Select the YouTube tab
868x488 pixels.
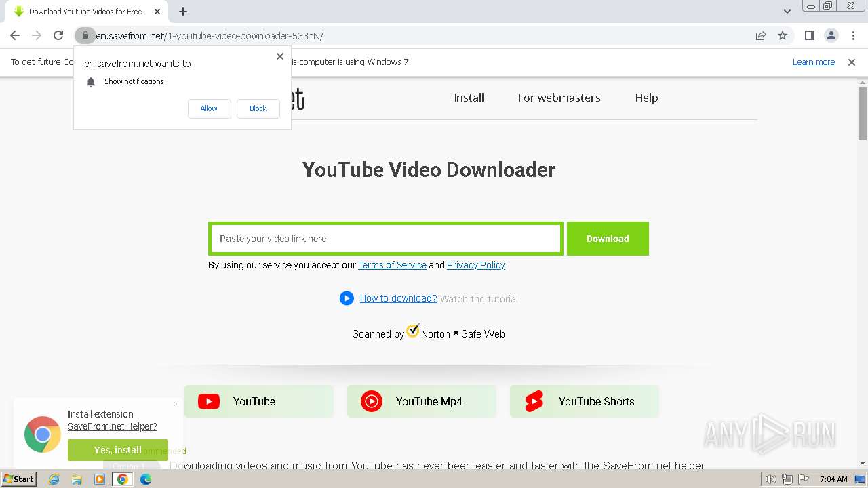pos(259,401)
